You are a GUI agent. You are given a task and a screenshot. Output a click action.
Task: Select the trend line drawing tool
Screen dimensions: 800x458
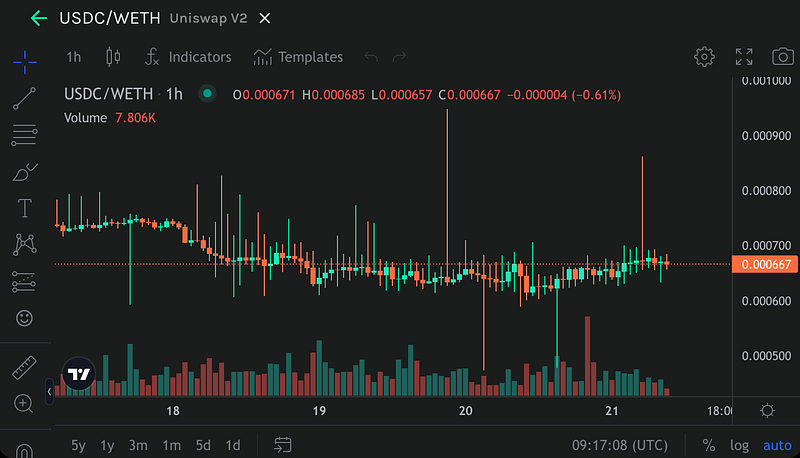(x=24, y=98)
